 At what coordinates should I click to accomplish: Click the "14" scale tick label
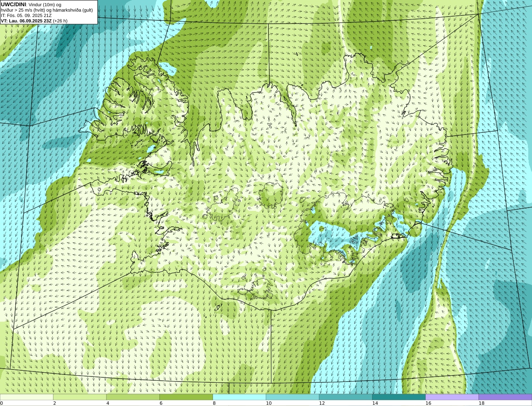pyautogui.click(x=375, y=403)
